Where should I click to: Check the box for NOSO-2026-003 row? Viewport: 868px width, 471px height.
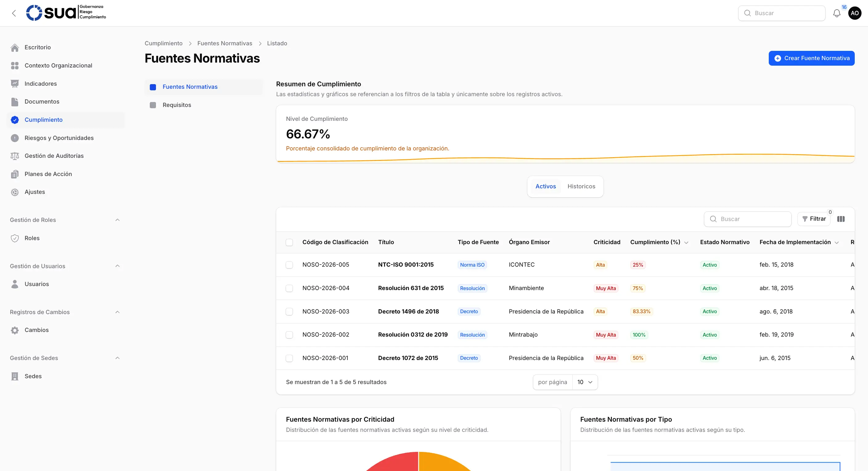pos(289,312)
